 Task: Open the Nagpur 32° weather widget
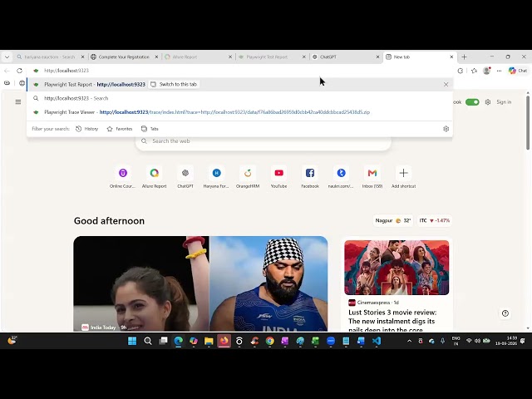tap(393, 220)
